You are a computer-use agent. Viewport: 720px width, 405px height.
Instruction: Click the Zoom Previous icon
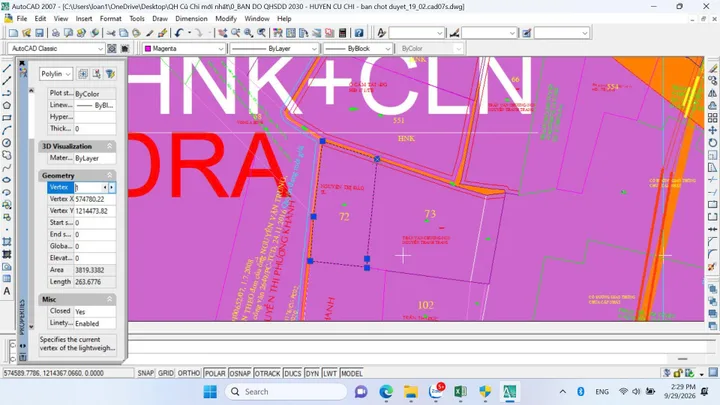coord(261,33)
